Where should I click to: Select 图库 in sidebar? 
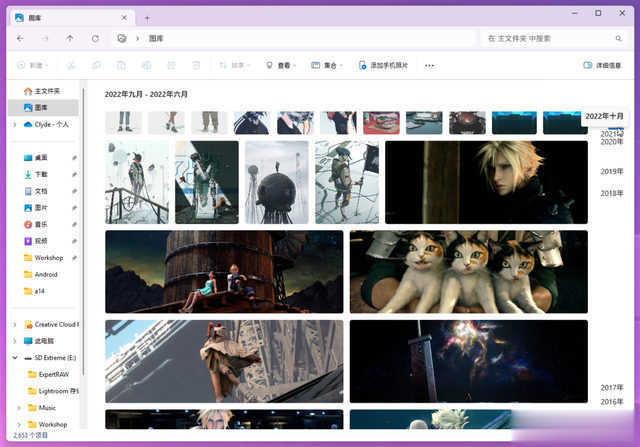click(43, 108)
